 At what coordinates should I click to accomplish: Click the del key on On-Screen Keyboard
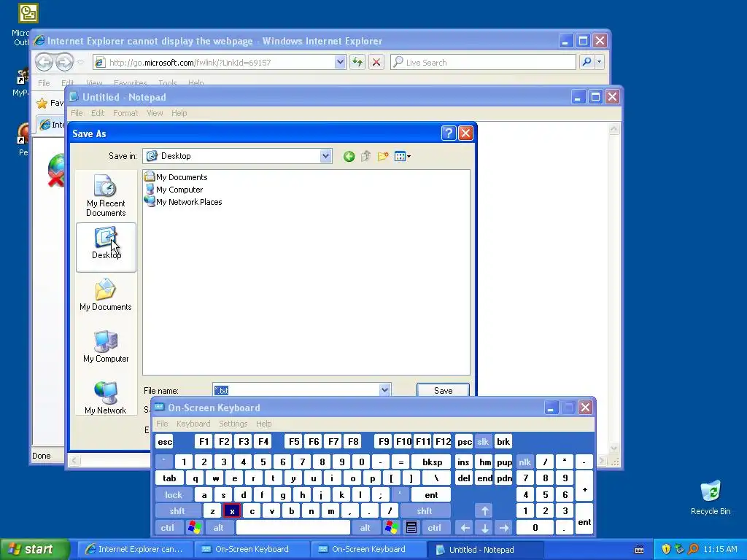click(463, 478)
